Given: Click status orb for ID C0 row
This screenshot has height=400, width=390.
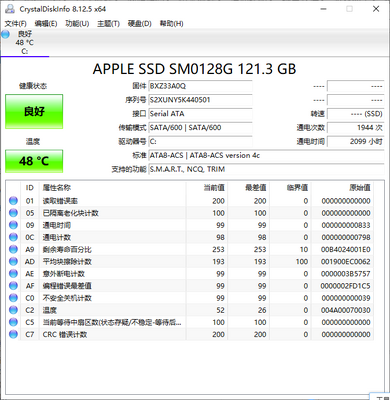Looking at the screenshot, I should pos(13,298).
